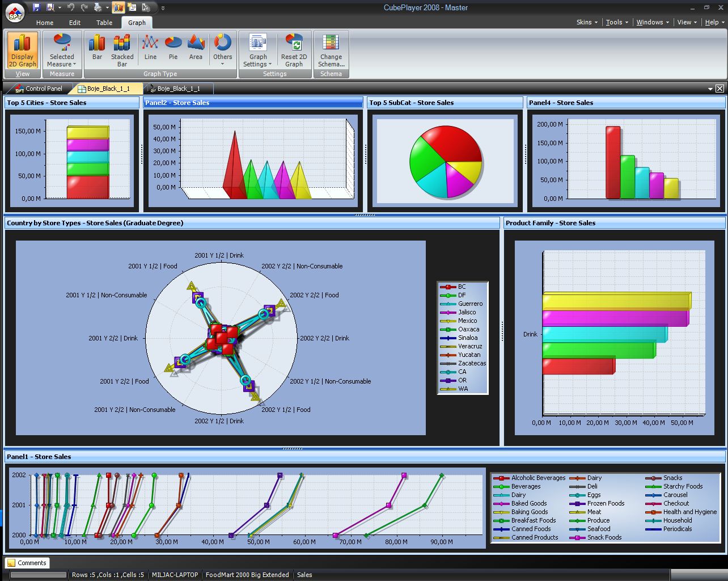Click the Reset 2D Graph icon
The height and width of the screenshot is (581, 728).
294,50
